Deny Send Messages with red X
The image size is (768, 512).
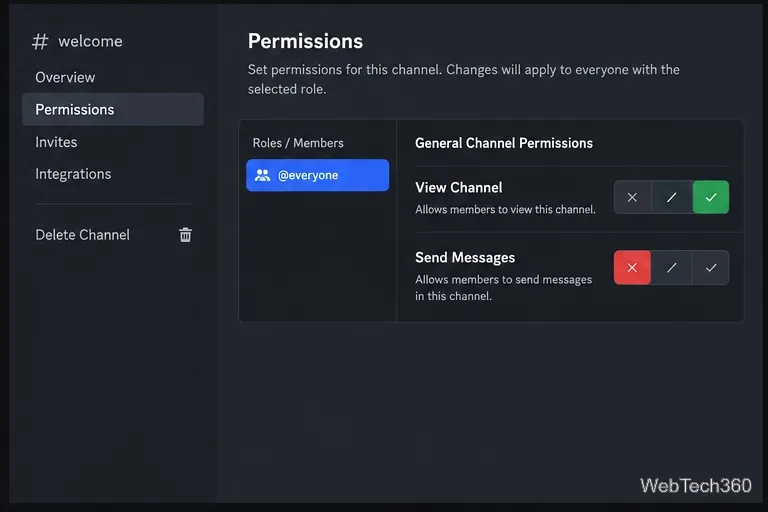[632, 268]
